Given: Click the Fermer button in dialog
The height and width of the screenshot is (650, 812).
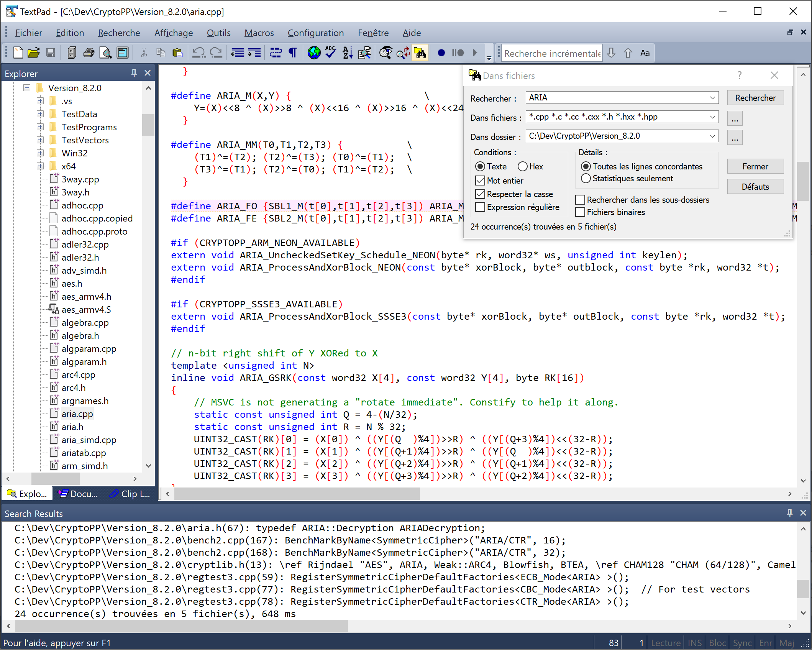Looking at the screenshot, I should (x=755, y=166).
